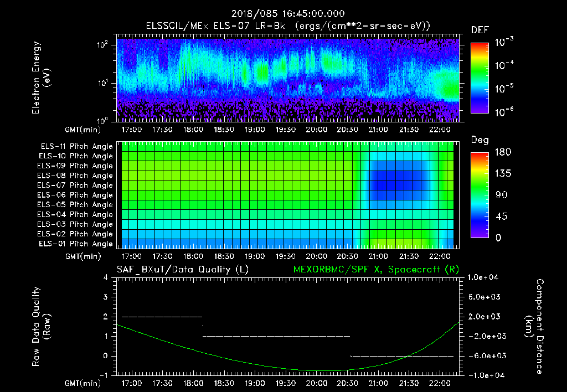
Task: Click the Electron Energy (eV) axis label
Action: (x=41, y=78)
